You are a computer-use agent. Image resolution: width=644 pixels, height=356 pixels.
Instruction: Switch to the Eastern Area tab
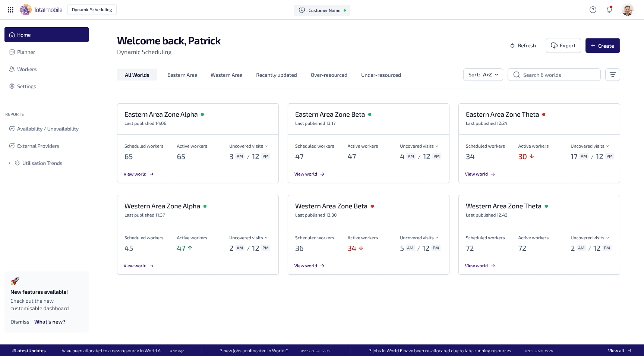182,75
